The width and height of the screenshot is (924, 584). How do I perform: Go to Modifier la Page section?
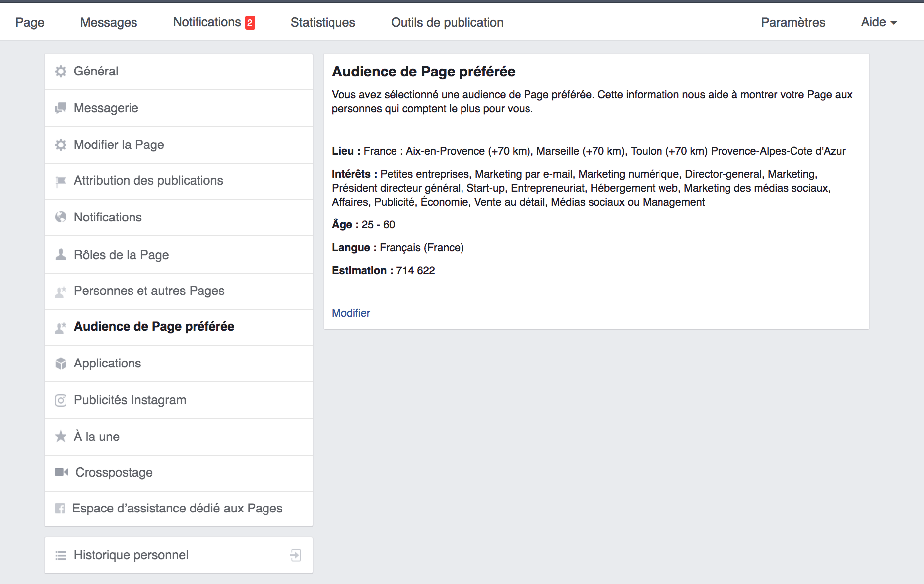179,145
